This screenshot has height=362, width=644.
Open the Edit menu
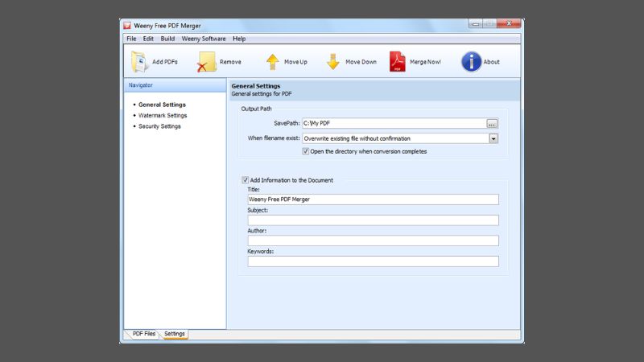[148, 39]
